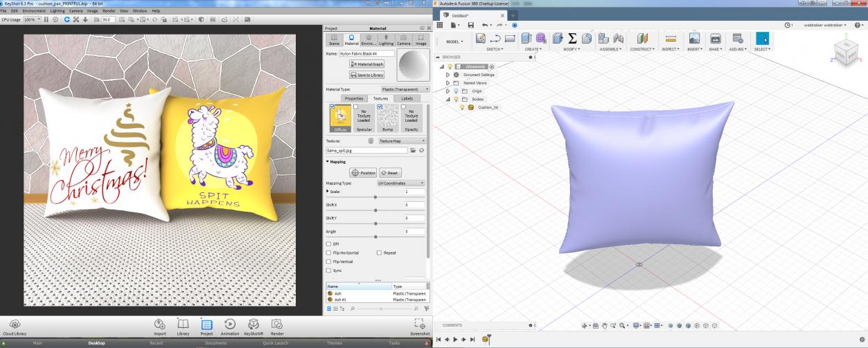Click the Fusion 360 Create Sketch icon

tap(480, 39)
